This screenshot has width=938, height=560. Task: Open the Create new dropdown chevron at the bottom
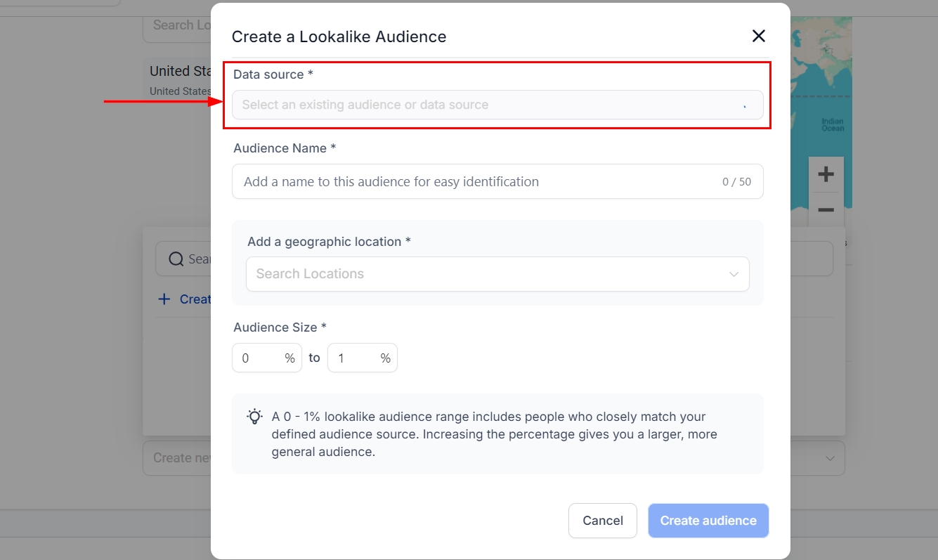[x=830, y=458]
